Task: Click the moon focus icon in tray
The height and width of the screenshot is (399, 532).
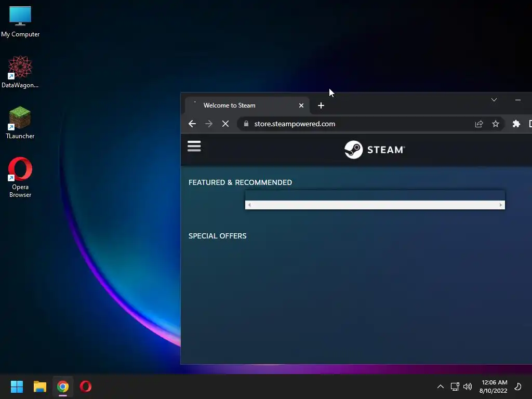Action: coord(518,387)
